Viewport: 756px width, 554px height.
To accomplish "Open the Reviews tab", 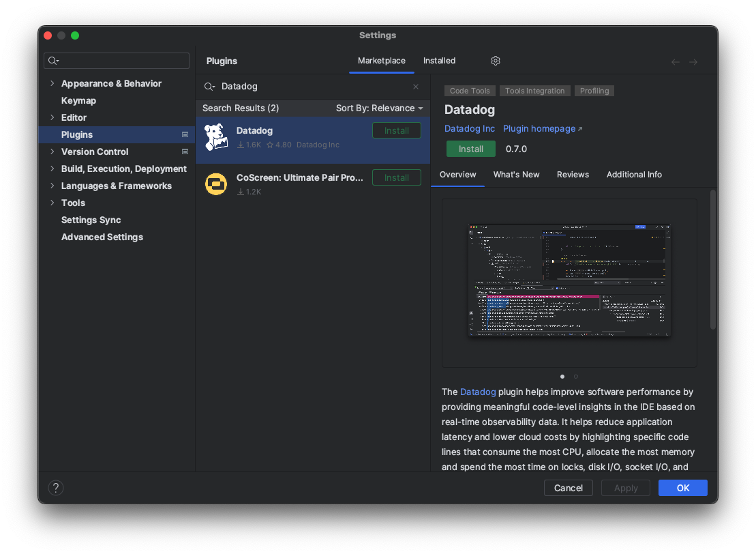I will (573, 175).
